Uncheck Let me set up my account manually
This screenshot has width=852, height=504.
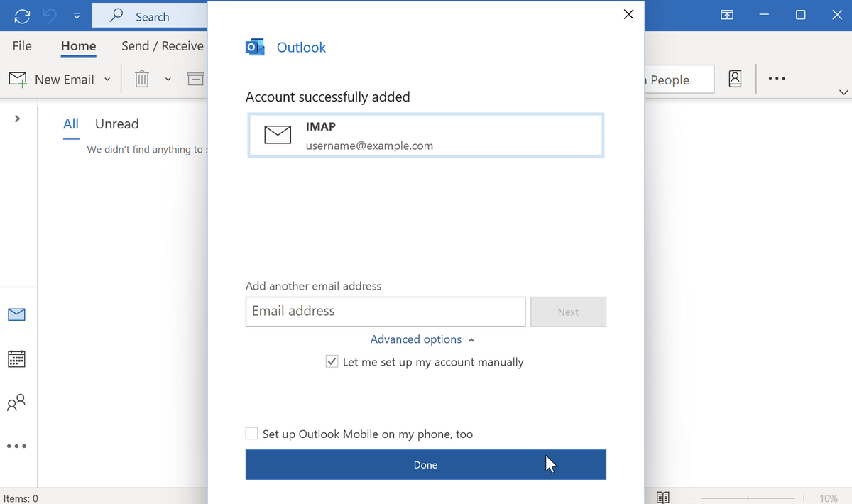tap(332, 361)
